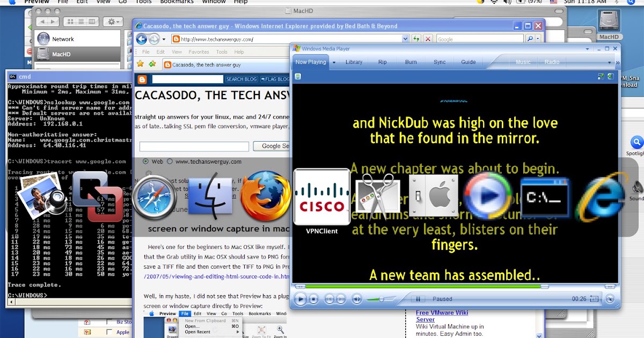The width and height of the screenshot is (644, 338).
Task: Pick the VMware Fusion icon in switcher
Action: point(98,196)
